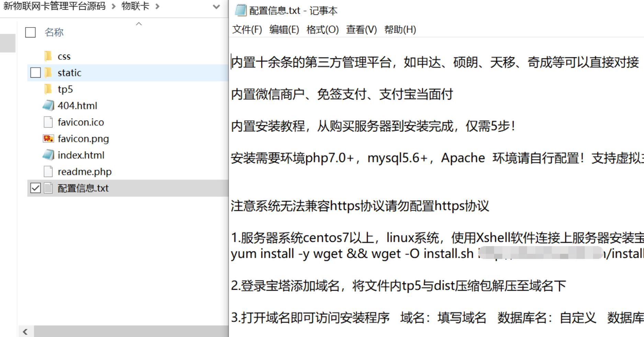Click the line 内置微信商户、免签支付、支付宝当面付

pos(342,94)
